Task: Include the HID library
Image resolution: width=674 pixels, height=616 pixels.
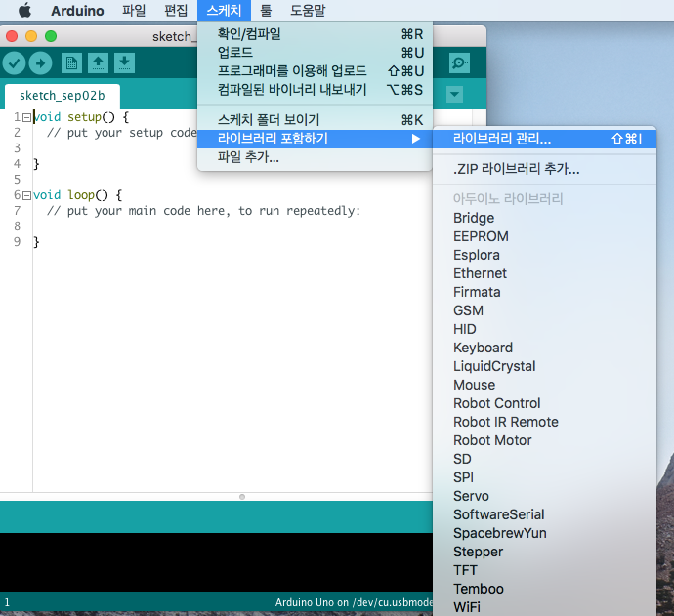Action: [x=544, y=329]
